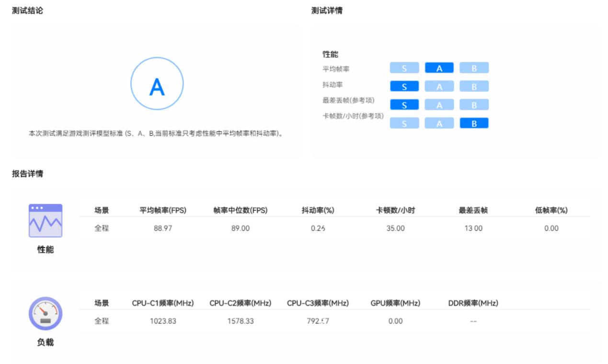Screen dimensions: 608x364
Task: Click the 帧率中位数(FPS) column header
Action: point(241,210)
